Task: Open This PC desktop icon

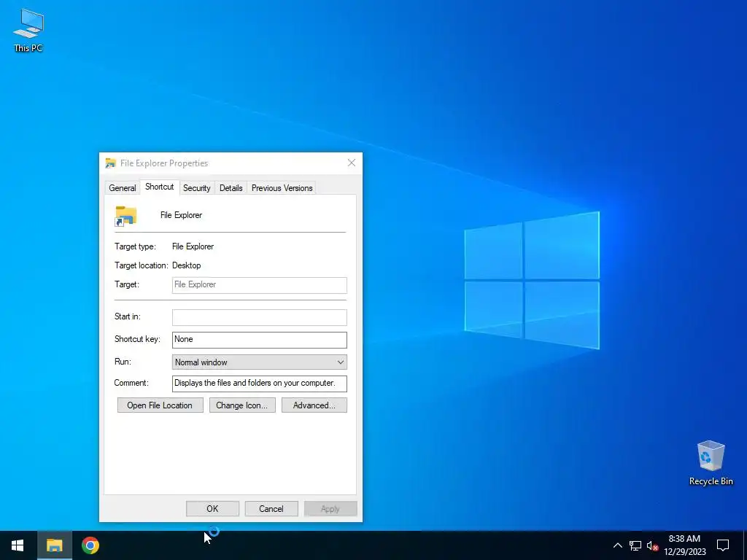Action: pos(28,30)
